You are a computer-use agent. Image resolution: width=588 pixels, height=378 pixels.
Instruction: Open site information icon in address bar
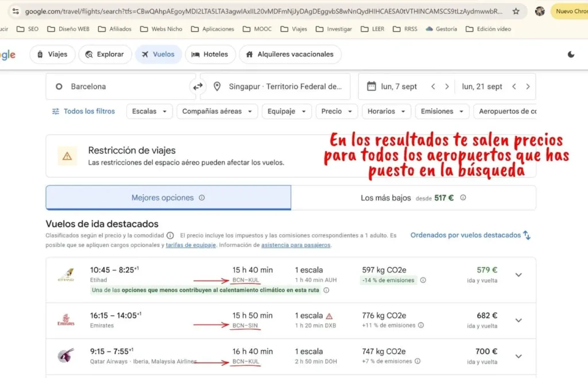[x=16, y=11]
